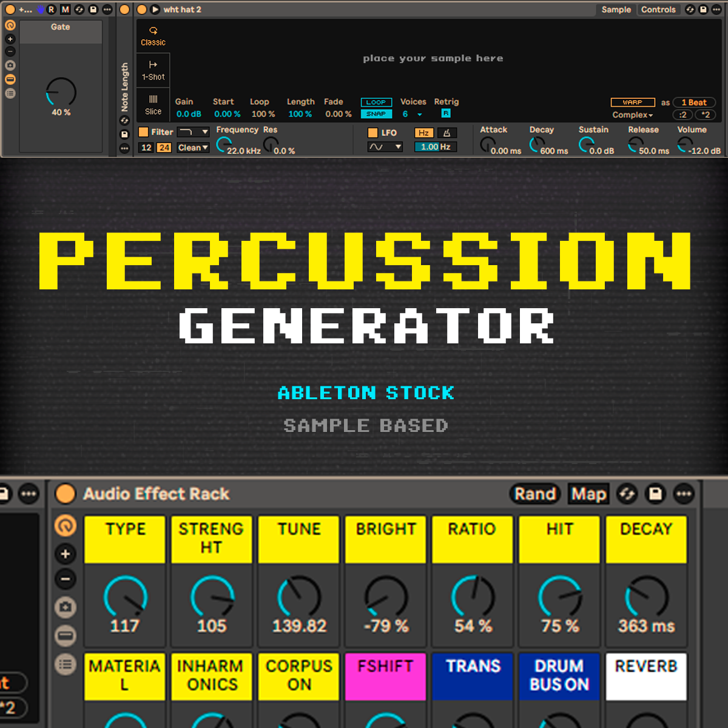Preview wht hat 2 with the play icon

pos(155,10)
